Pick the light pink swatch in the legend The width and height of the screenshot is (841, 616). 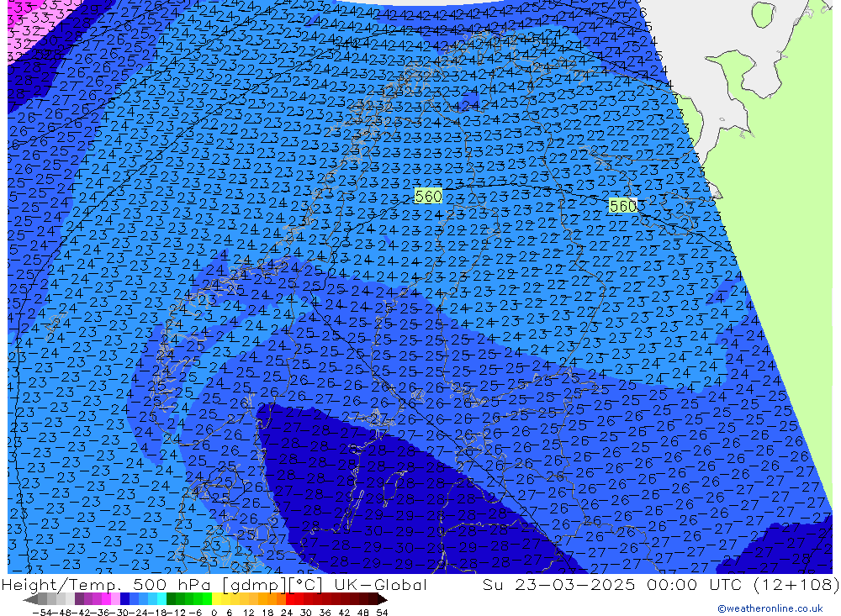coord(115,599)
